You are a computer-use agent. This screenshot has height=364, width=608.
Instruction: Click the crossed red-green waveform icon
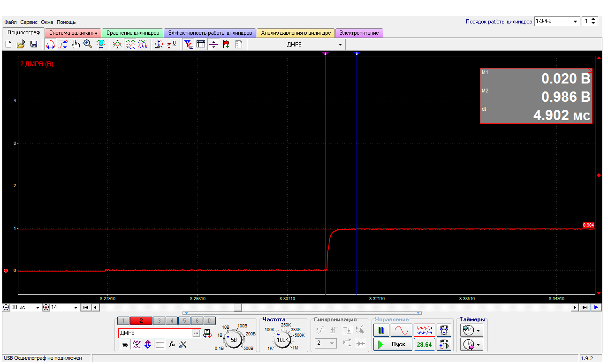[x=118, y=44]
